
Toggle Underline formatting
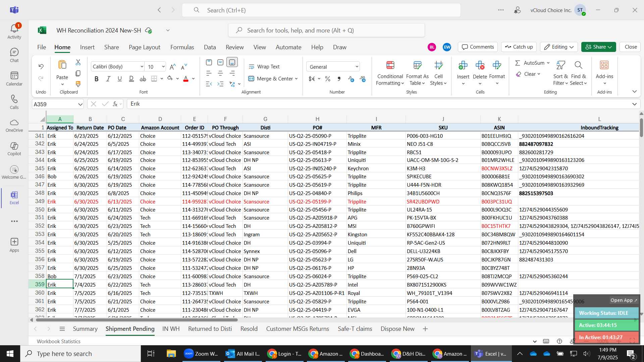pyautogui.click(x=120, y=79)
